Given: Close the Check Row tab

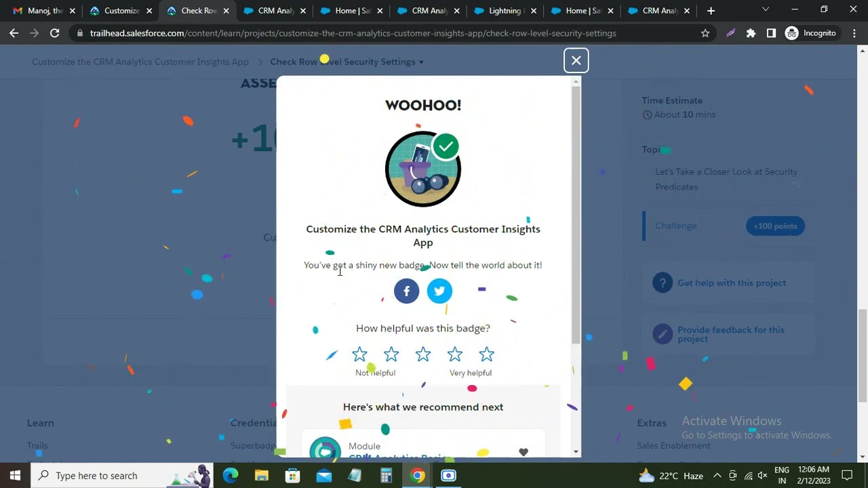Looking at the screenshot, I should tap(226, 11).
